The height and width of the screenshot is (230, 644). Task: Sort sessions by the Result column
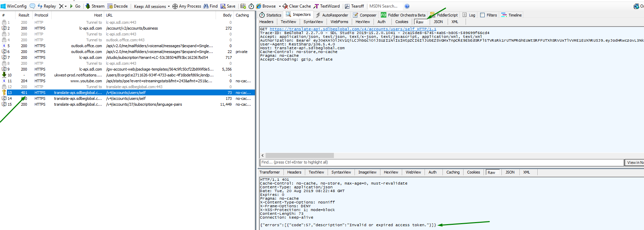(x=24, y=15)
